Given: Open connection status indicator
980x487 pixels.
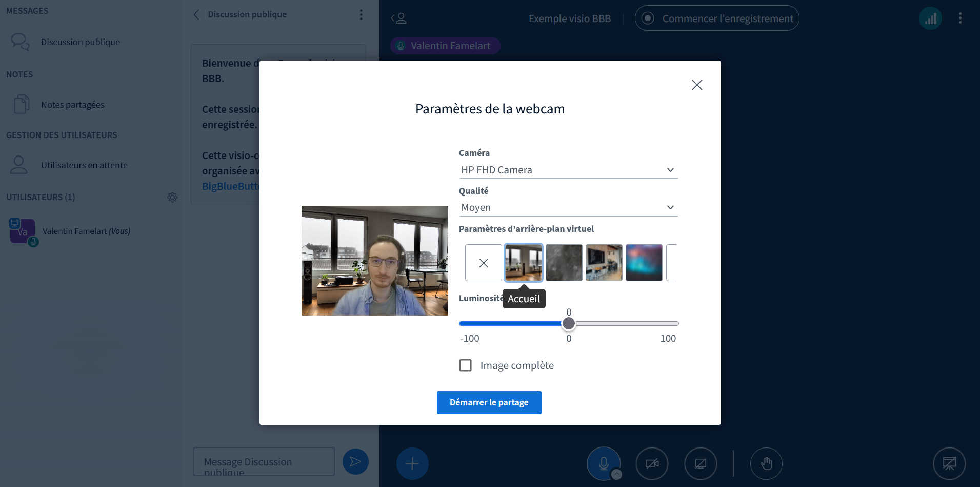Looking at the screenshot, I should click(930, 18).
